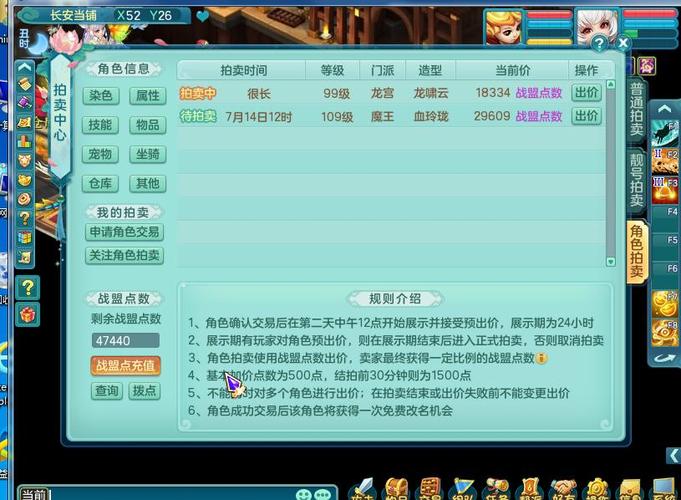Switch to the 普通拍卖 tab
Viewport: 681px width, 500px height.
(x=637, y=110)
